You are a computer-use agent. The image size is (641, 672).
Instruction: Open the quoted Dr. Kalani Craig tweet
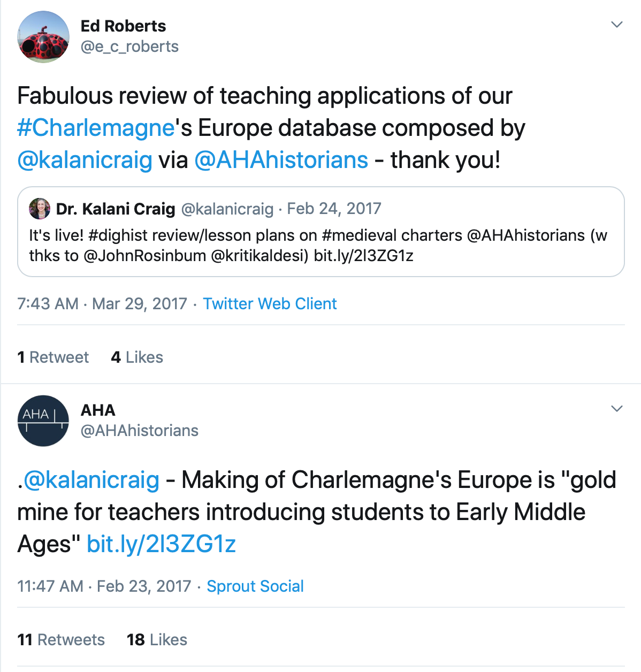(320, 245)
